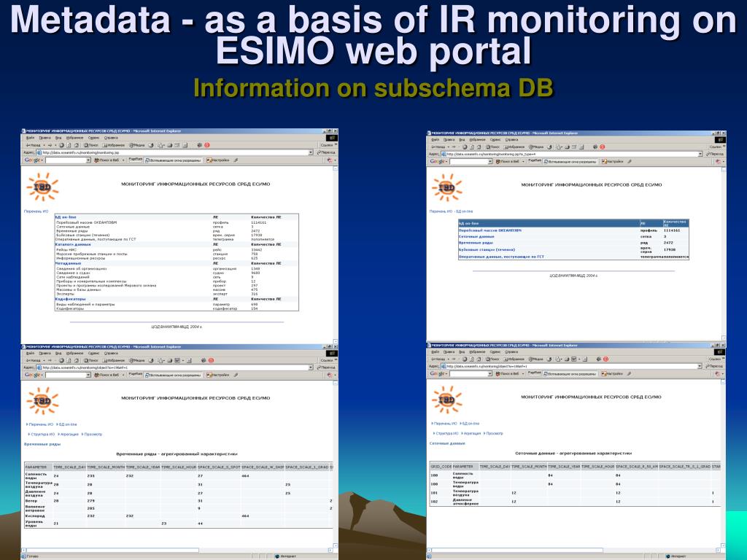This screenshot has width=747, height=560.
Task: Click red round toolbar icon in Временные ряды window
Action: (x=211, y=360)
